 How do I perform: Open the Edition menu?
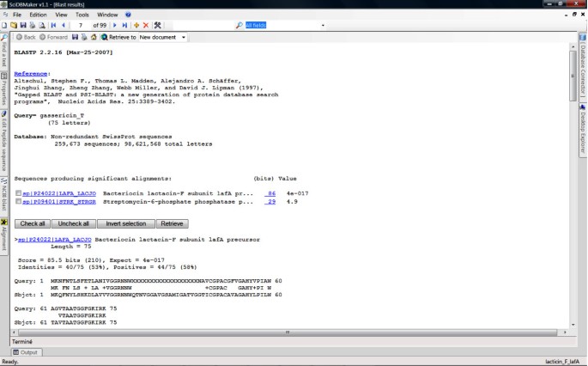[38, 15]
